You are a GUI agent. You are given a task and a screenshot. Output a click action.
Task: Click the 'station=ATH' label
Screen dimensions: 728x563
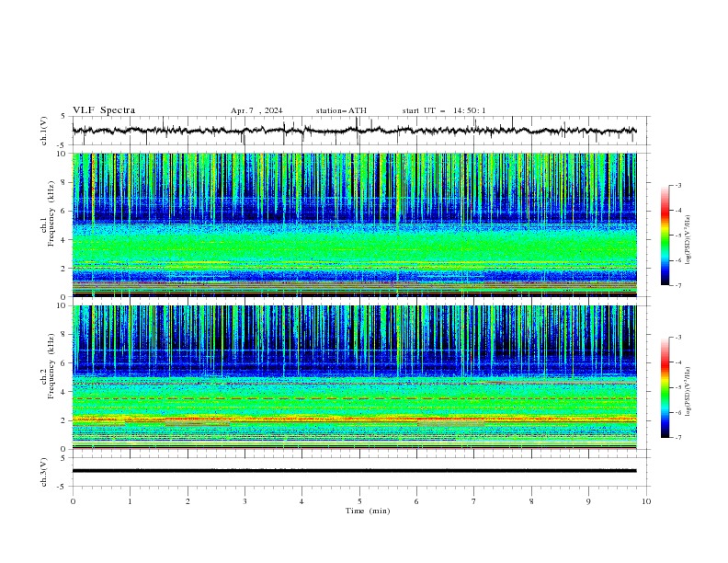(341, 110)
